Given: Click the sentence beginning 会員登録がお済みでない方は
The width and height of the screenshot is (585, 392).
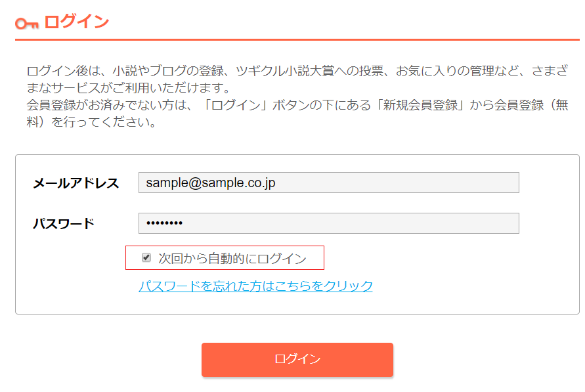Looking at the screenshot, I should coord(297,114).
